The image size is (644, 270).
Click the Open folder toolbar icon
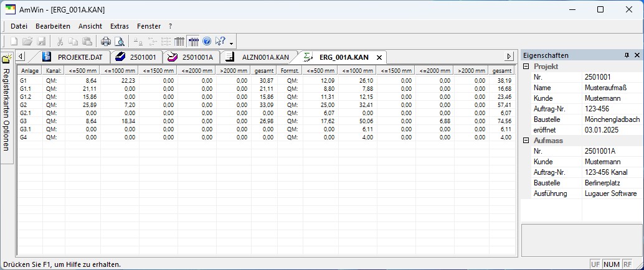coord(27,41)
